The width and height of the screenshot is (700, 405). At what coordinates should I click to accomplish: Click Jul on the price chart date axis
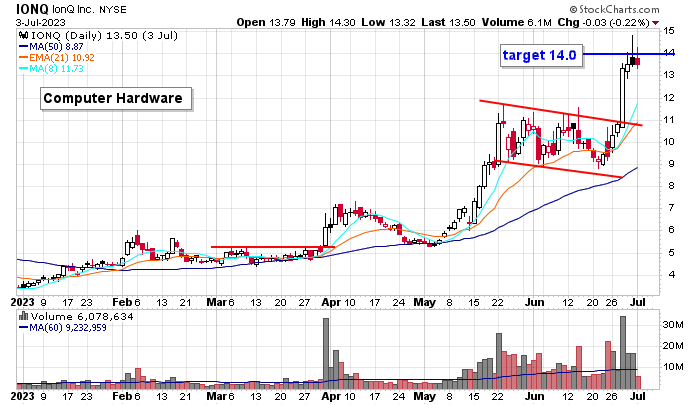[638, 302]
